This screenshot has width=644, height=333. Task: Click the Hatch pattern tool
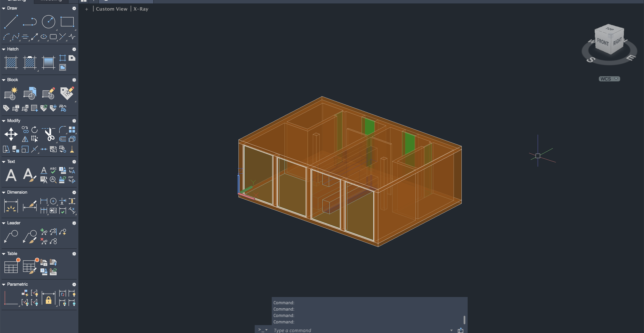pyautogui.click(x=11, y=63)
